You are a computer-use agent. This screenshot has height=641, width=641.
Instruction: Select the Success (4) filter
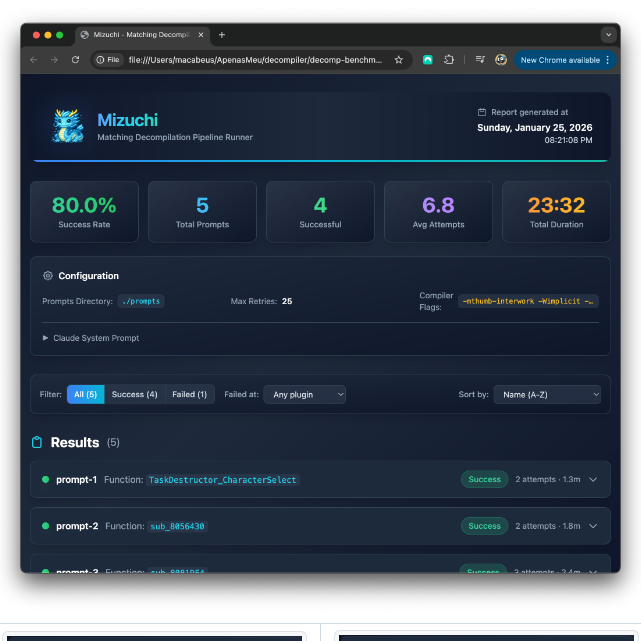click(134, 394)
